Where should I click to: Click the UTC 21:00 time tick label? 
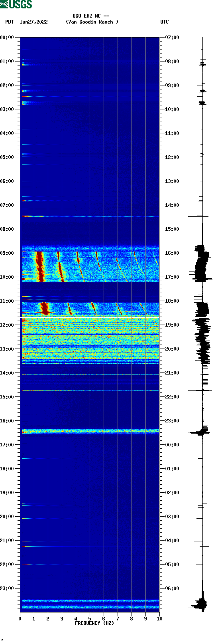click(172, 373)
